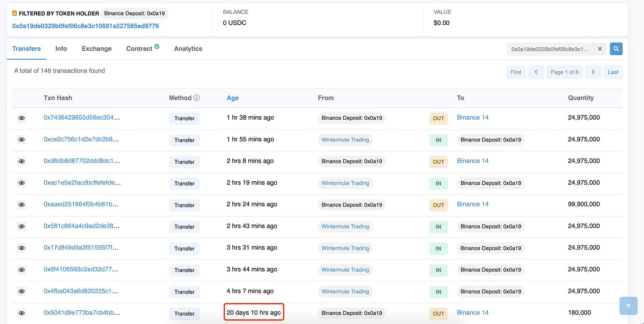Open transaction hash 0x5041d9e773ba7cb4bb

coord(82,313)
